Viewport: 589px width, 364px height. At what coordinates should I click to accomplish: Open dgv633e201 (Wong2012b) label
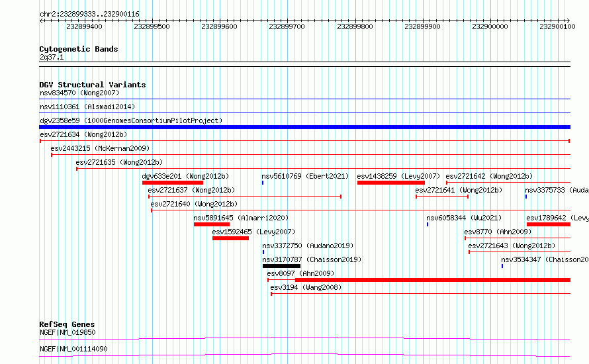[x=185, y=176]
